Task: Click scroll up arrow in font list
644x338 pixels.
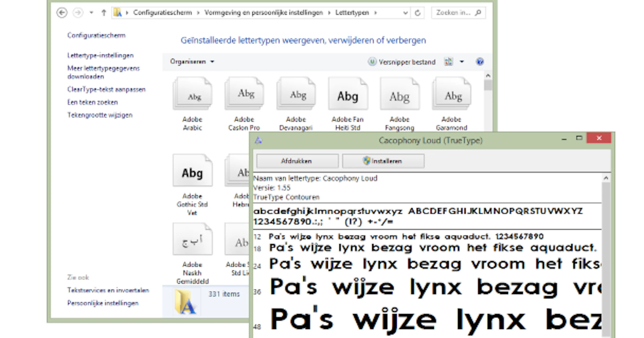Action: click(488, 76)
